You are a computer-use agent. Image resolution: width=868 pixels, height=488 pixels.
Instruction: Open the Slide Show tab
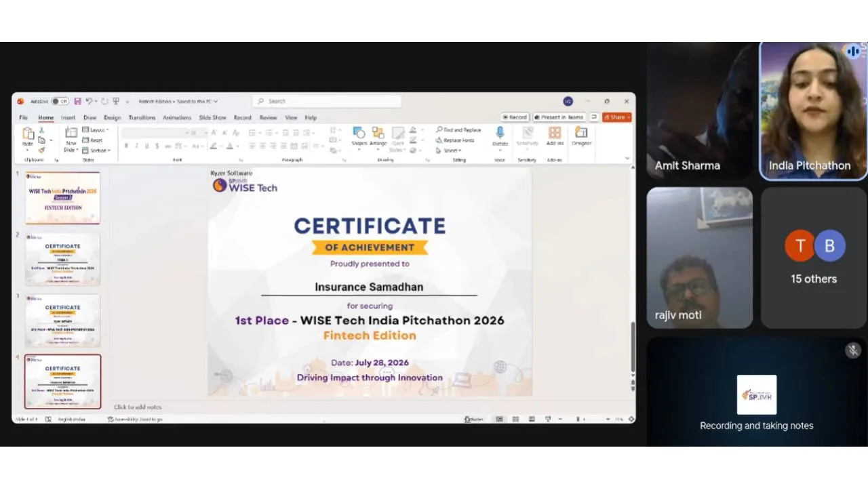(212, 117)
